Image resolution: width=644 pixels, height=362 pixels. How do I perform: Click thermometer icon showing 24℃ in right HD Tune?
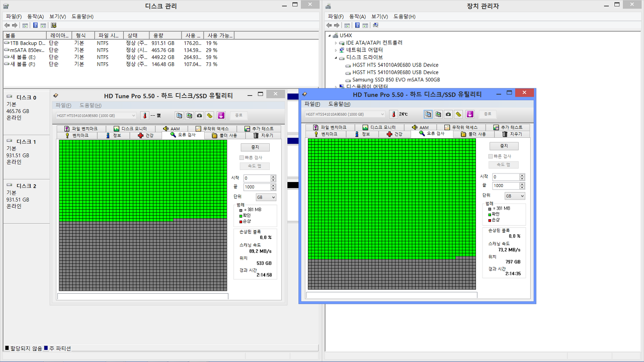click(x=393, y=114)
